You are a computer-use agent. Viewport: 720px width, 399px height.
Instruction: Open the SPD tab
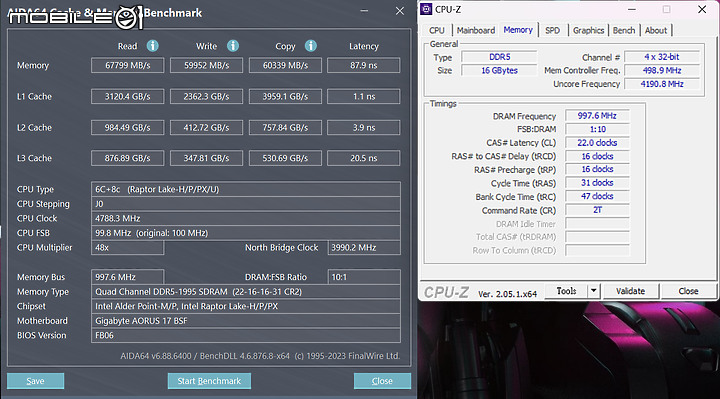552,30
